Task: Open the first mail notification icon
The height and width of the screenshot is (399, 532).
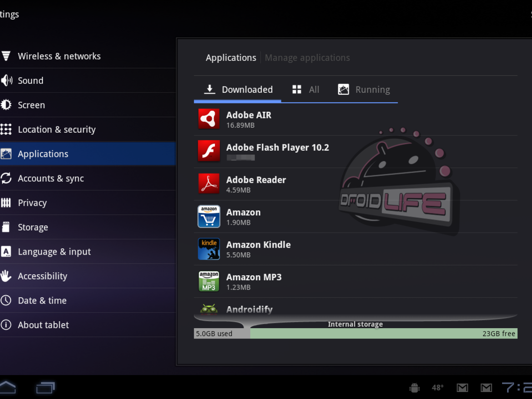Action: (x=462, y=388)
